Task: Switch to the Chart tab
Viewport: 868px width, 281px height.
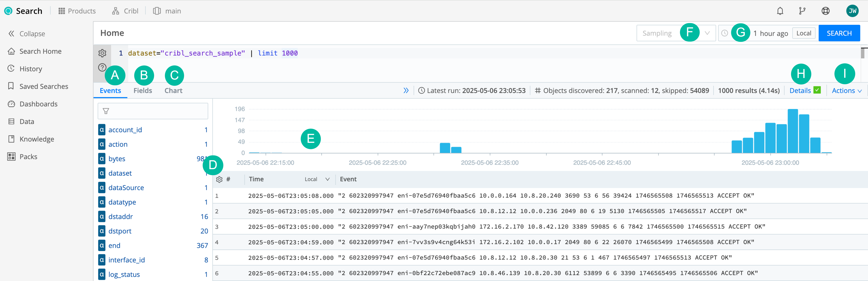Action: click(x=173, y=90)
